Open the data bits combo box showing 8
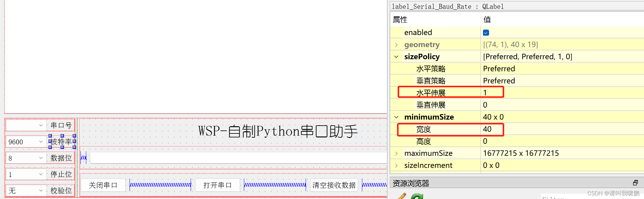This screenshot has width=644, height=199. (26, 158)
